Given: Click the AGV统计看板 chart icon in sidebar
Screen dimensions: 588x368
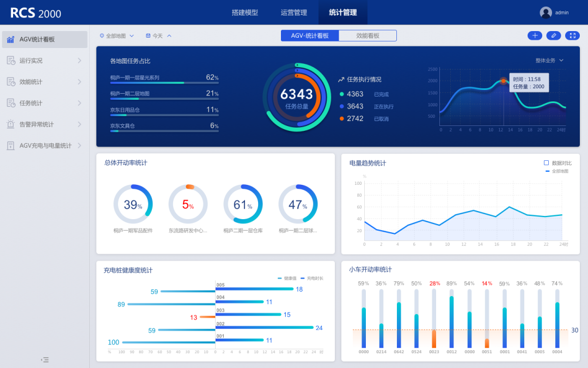Looking at the screenshot, I should 10,39.
